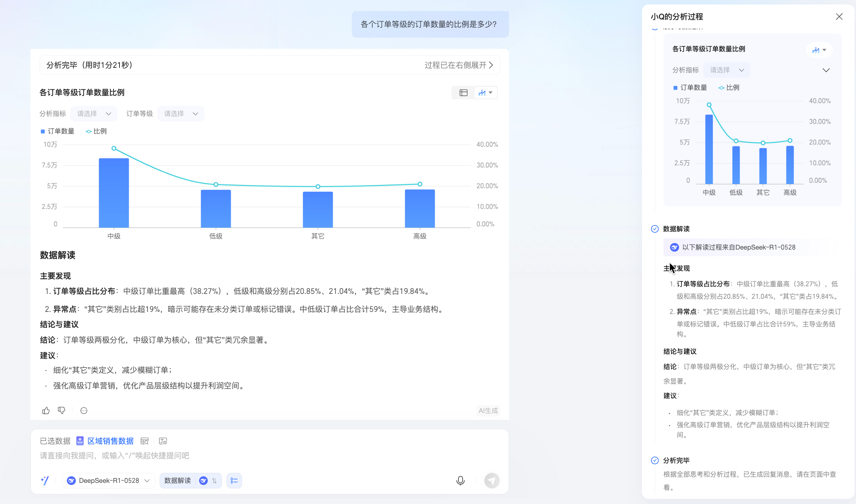Open the 分析指标 dropdown in side panel
The height and width of the screenshot is (504, 856).
[727, 70]
